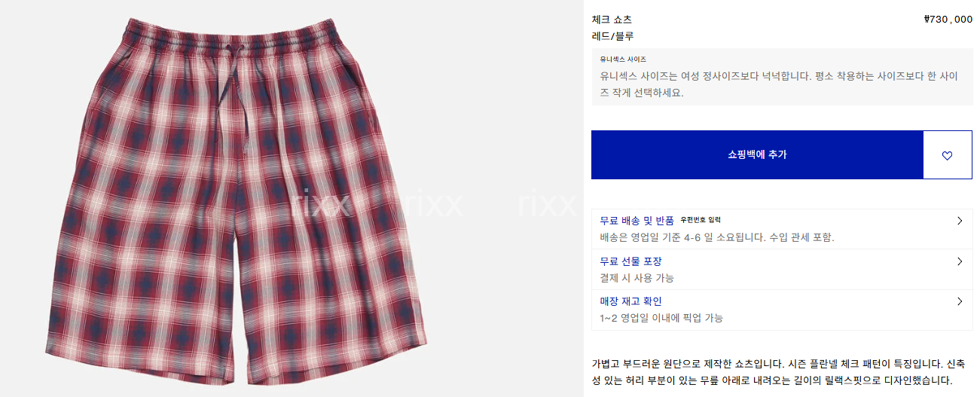Click the 결제 시 사용 가능 text
This screenshot has height=397, width=980.
pyautogui.click(x=637, y=278)
